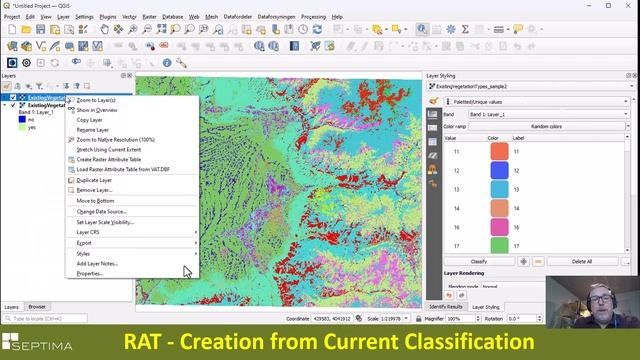640x360 pixels.
Task: Choose Load Raster Attribute Table from VAT.DBF
Action: click(123, 169)
